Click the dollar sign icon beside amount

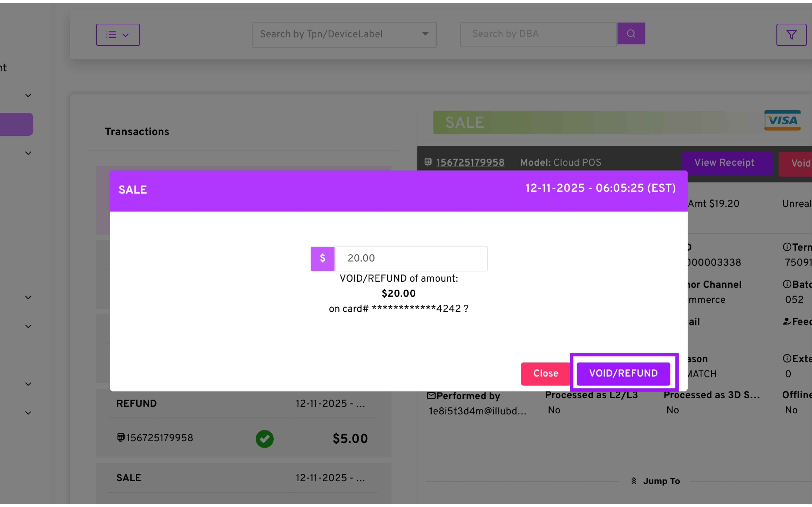coord(322,258)
